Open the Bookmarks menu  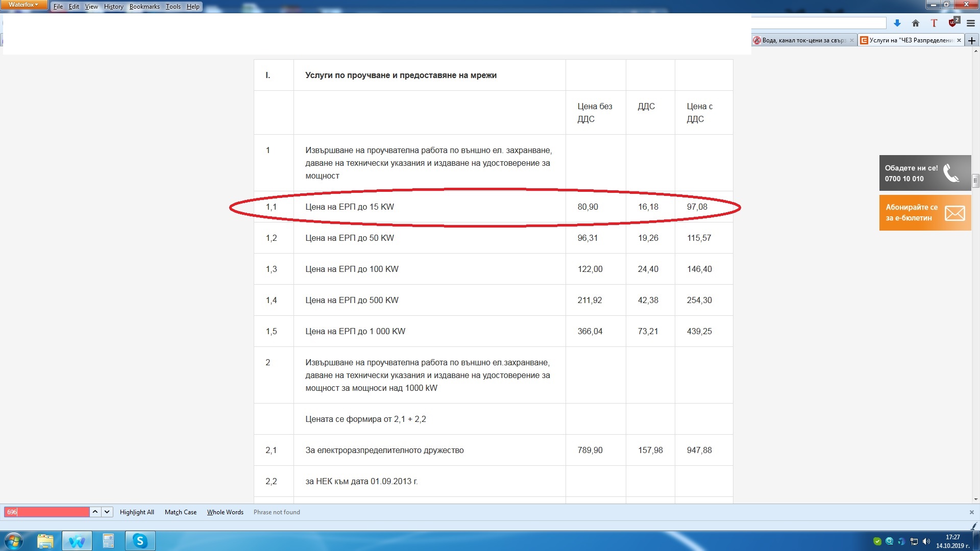(144, 7)
